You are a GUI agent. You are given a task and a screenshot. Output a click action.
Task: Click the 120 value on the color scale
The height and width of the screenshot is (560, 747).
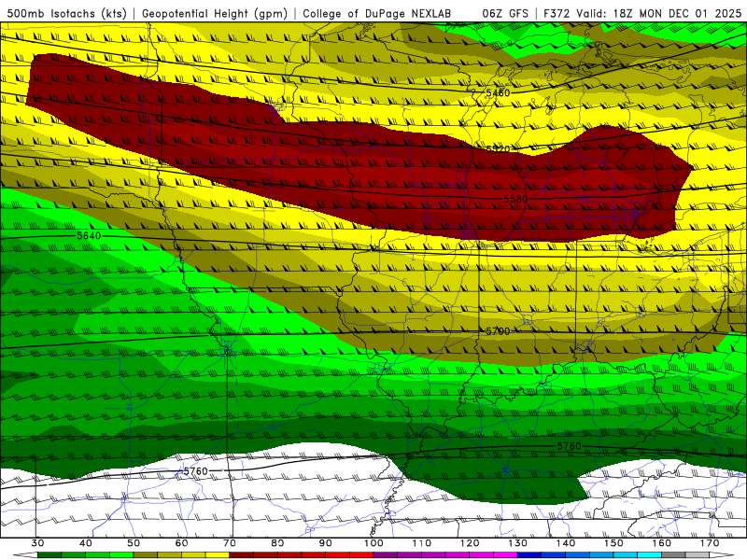tap(470, 543)
